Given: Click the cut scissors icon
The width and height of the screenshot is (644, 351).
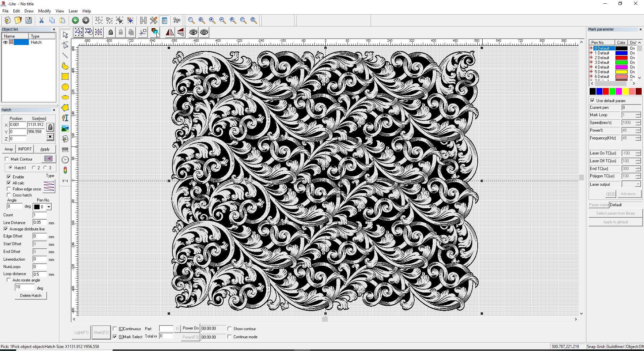Looking at the screenshot, I should tap(42, 20).
